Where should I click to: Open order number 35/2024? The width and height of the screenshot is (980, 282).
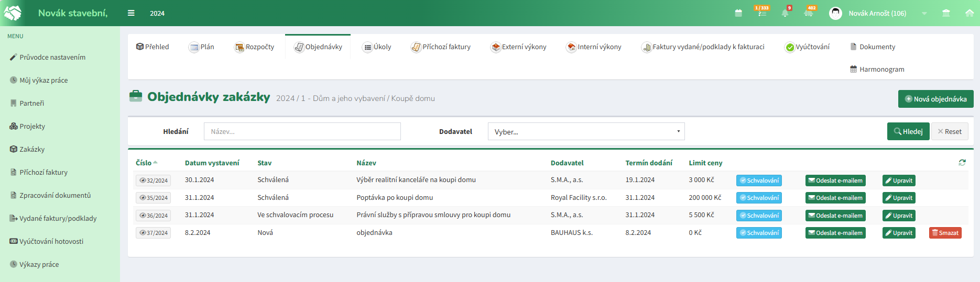(154, 198)
